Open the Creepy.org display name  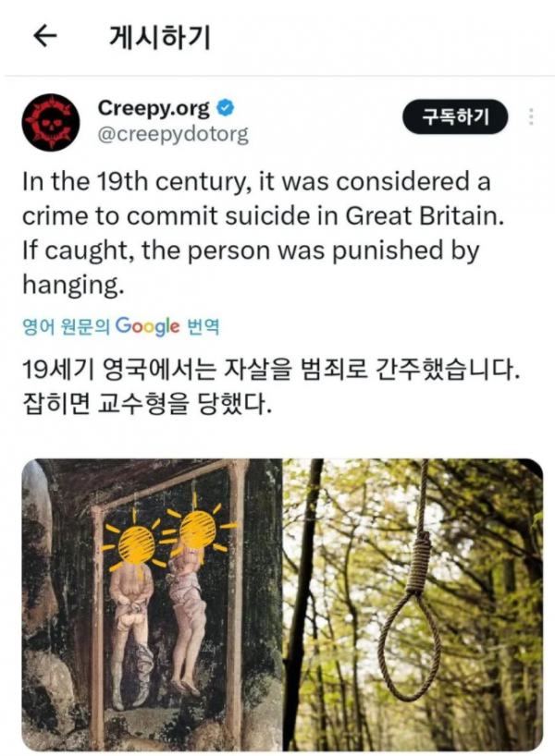click(x=154, y=108)
